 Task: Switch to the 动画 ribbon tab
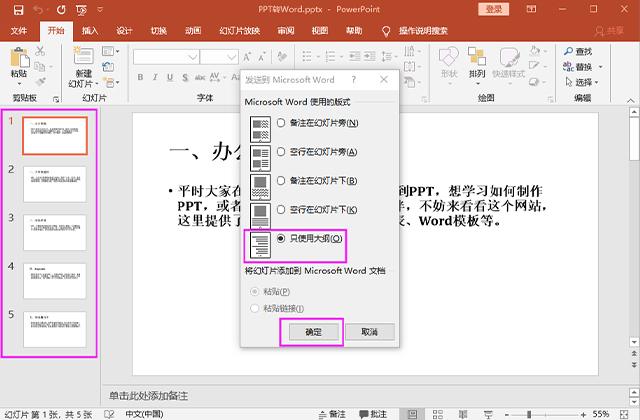(193, 31)
